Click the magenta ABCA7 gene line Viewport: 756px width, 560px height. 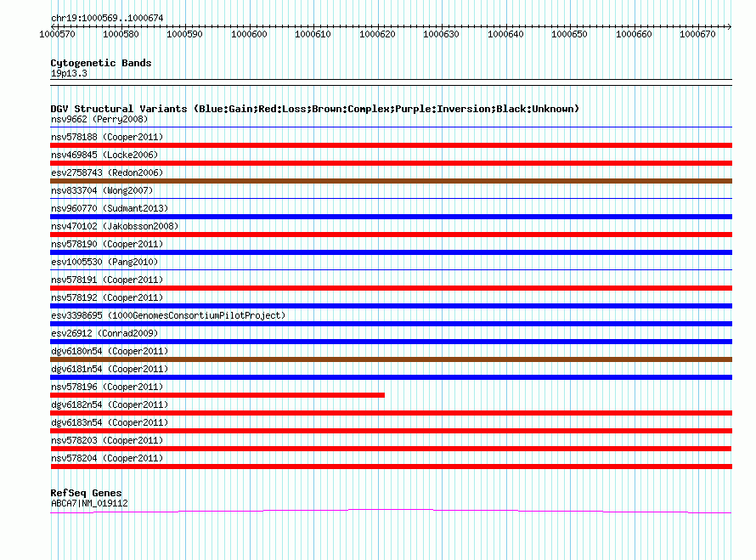pos(391,511)
